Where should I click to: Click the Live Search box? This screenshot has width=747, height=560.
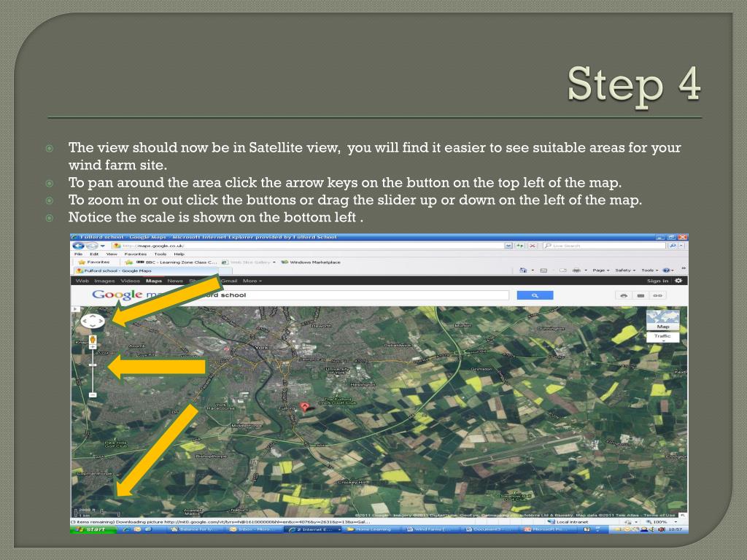click(x=604, y=246)
